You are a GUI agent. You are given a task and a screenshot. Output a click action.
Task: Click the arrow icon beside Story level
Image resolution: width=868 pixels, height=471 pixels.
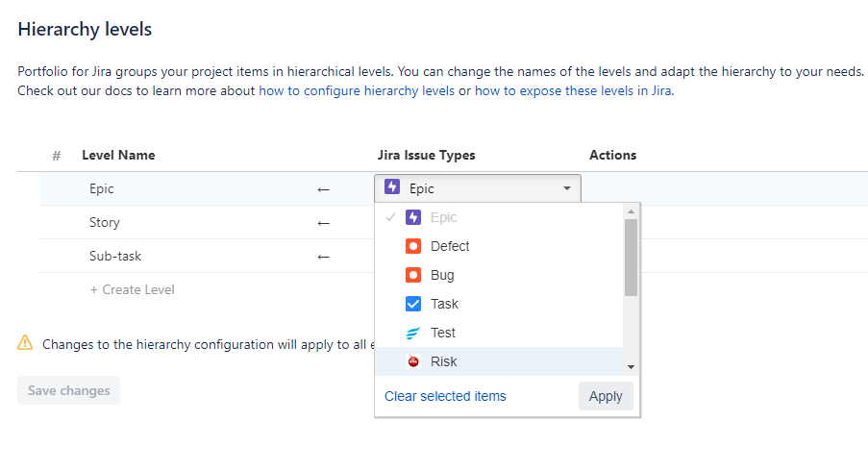323,223
